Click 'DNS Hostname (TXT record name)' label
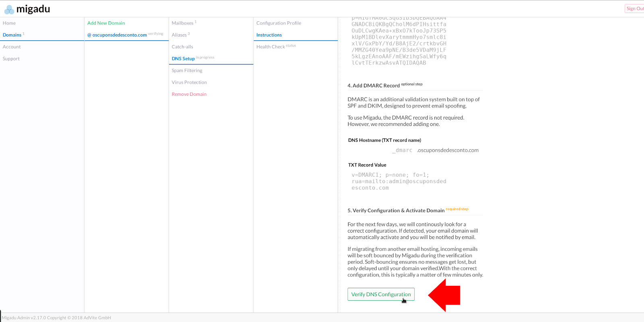 (385, 140)
